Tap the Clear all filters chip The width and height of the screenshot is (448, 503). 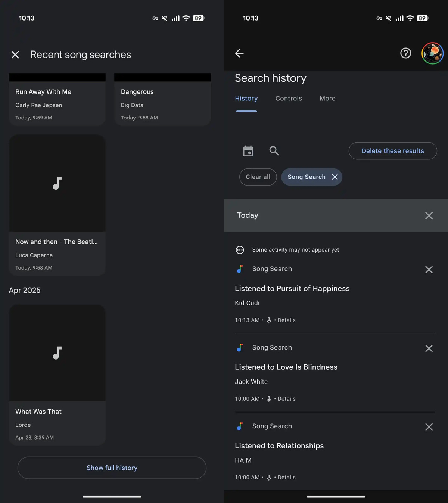pos(258,177)
